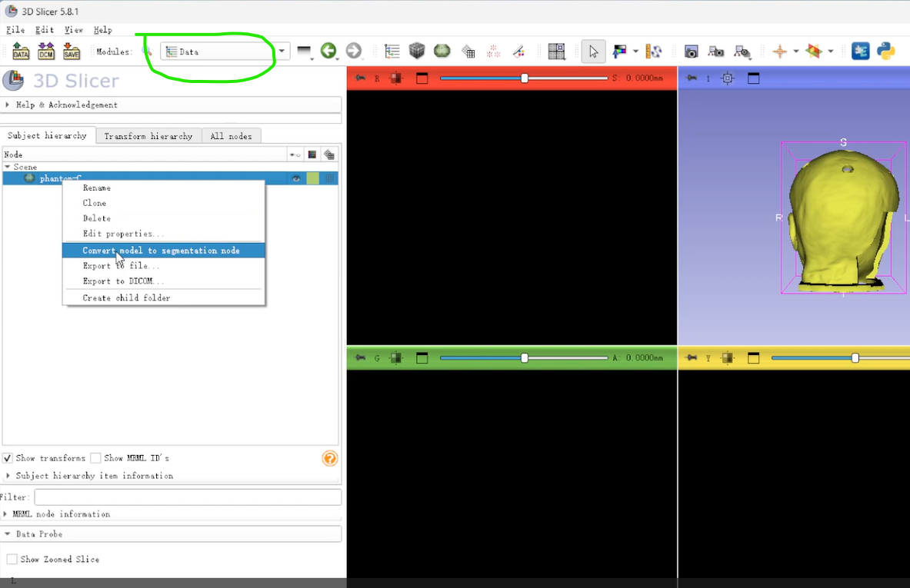Expand the window/level tool dropdown arrow

coord(636,51)
